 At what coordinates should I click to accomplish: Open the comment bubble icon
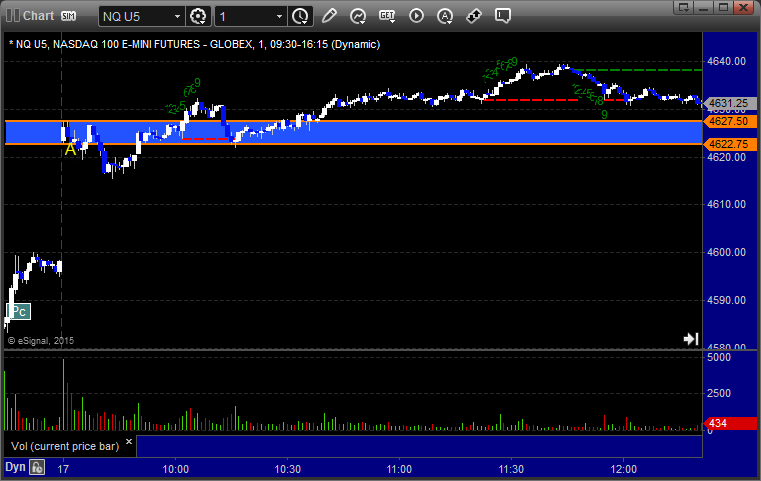503,16
